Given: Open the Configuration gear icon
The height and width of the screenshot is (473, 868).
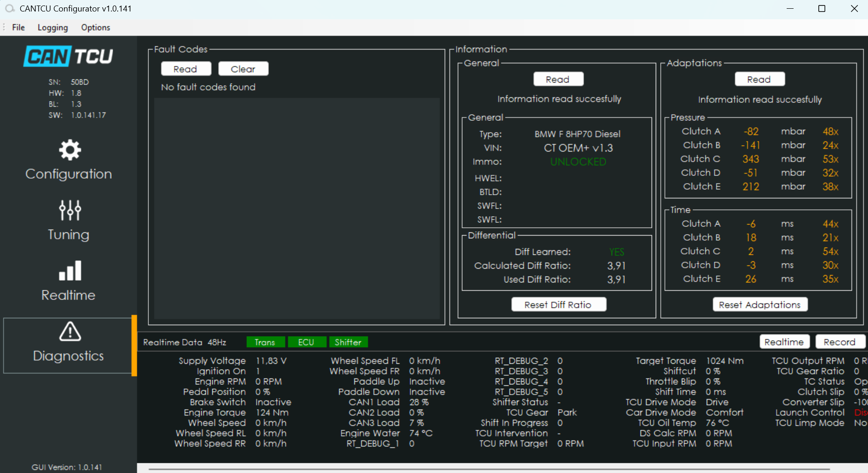Looking at the screenshot, I should pos(70,150).
